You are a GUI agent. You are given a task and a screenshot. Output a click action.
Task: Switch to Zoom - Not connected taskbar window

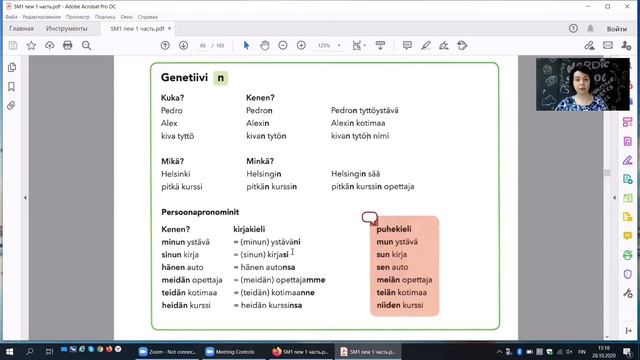pos(167,351)
